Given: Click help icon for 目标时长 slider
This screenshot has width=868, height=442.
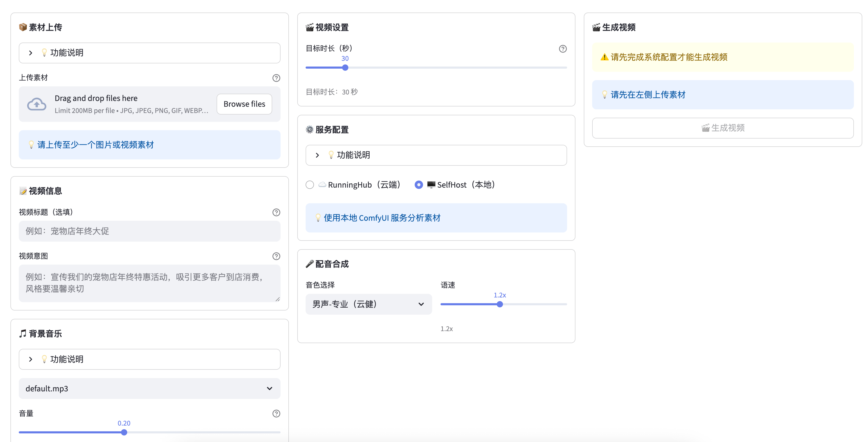Looking at the screenshot, I should pos(562,49).
